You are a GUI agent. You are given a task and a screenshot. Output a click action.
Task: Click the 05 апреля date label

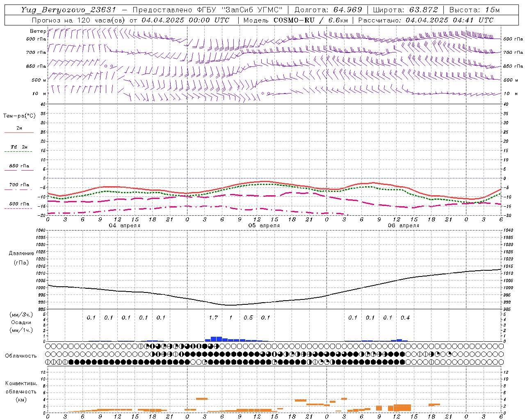(x=264, y=226)
